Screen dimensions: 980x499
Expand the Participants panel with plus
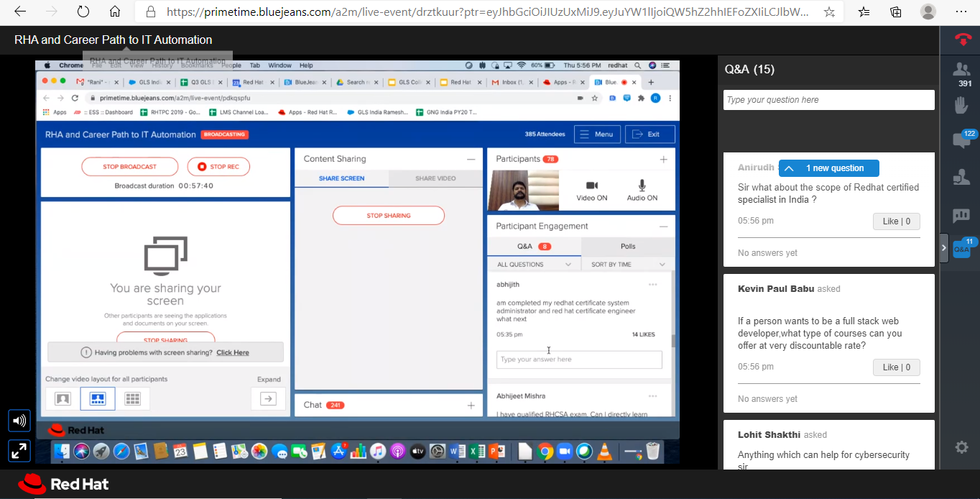point(663,159)
